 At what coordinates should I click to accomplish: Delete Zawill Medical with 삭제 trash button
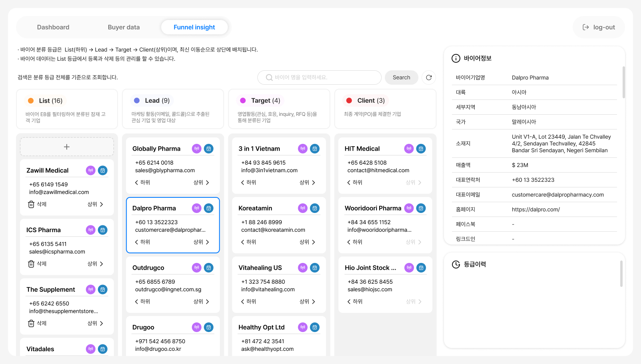coord(37,204)
